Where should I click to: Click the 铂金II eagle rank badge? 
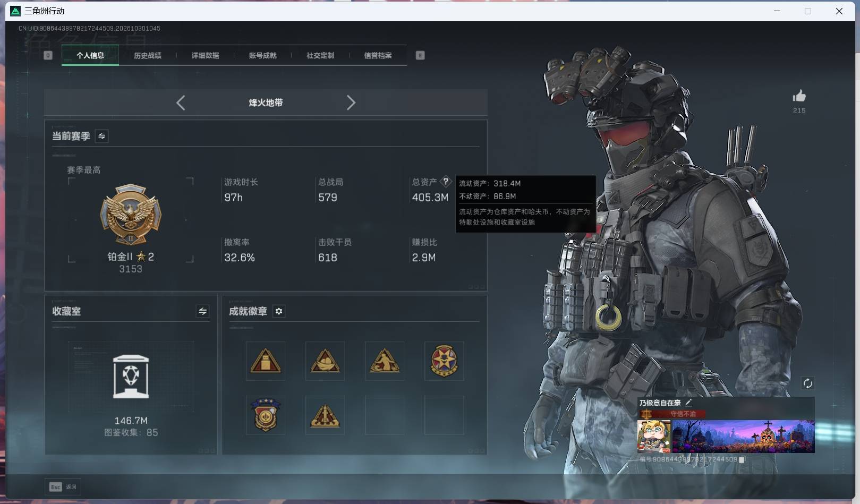pyautogui.click(x=131, y=215)
